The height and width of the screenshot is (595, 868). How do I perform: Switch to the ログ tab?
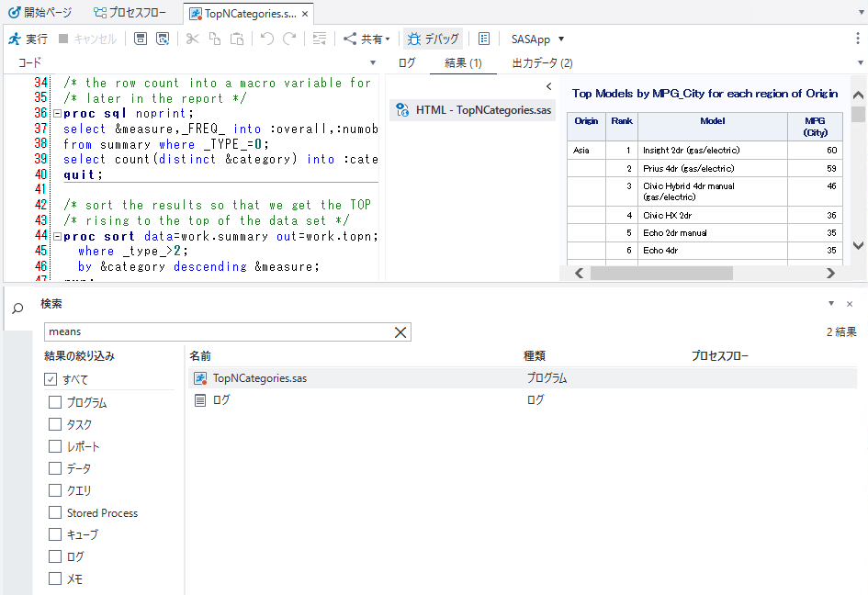pos(406,62)
